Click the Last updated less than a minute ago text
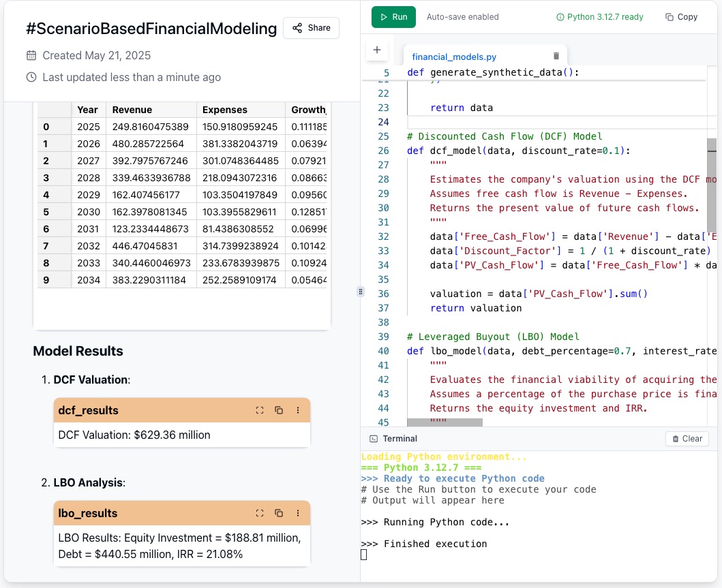Viewport: 722px width, 588px height. pos(132,77)
